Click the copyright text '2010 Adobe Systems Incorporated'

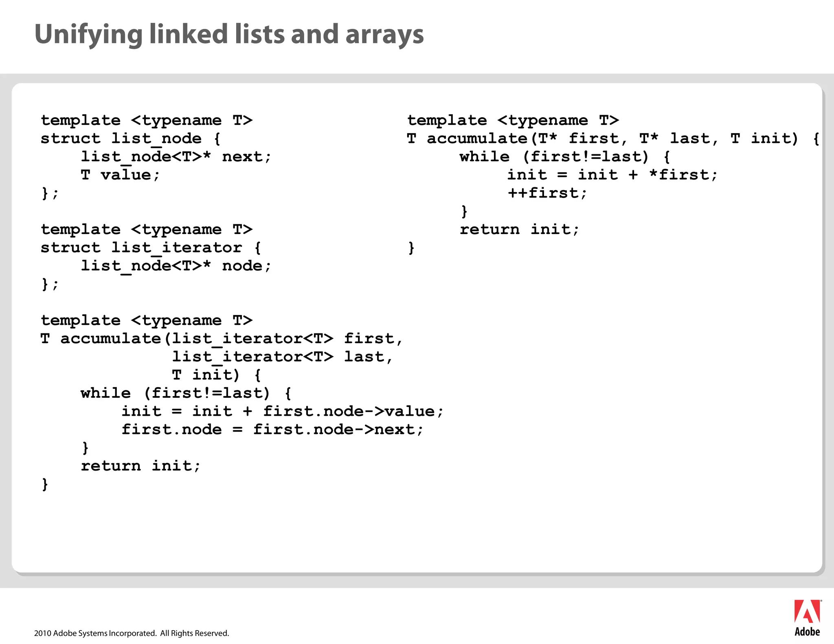pos(95,633)
